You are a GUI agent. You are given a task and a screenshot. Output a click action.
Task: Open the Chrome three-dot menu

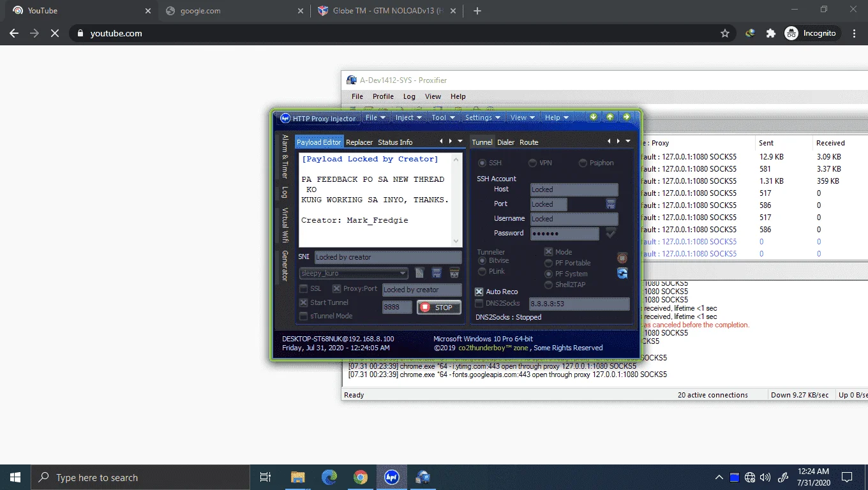(x=855, y=33)
